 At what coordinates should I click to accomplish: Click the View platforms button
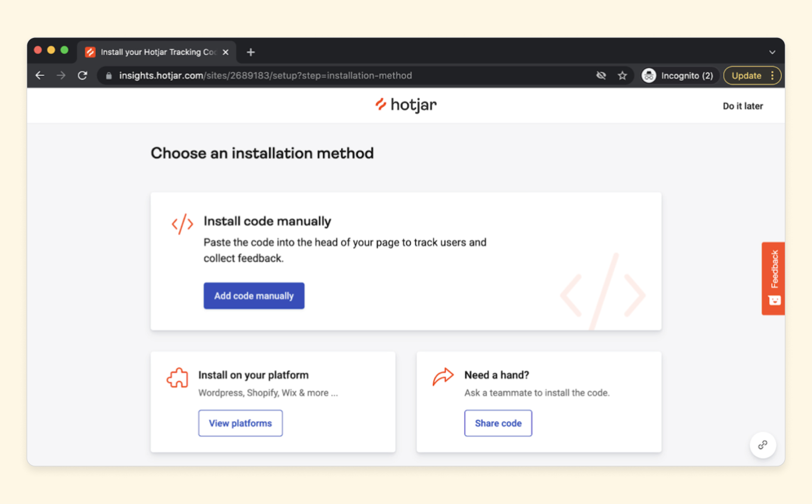coord(240,423)
